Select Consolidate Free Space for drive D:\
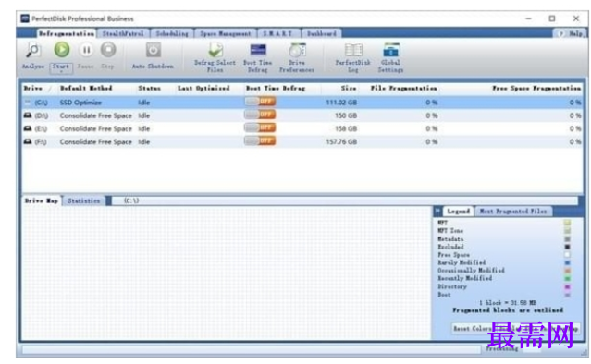The width and height of the screenshot is (591, 364). 96,115
